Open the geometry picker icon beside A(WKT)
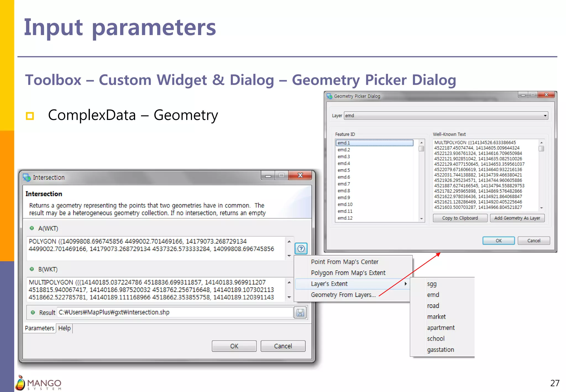Image resolution: width=566 pixels, height=392 pixels. point(301,249)
